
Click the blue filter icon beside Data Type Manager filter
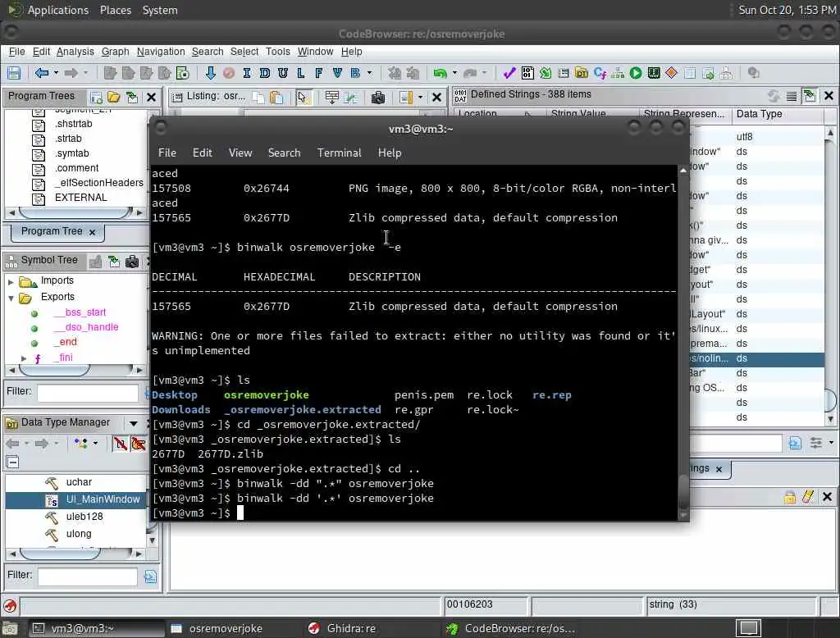click(x=151, y=576)
